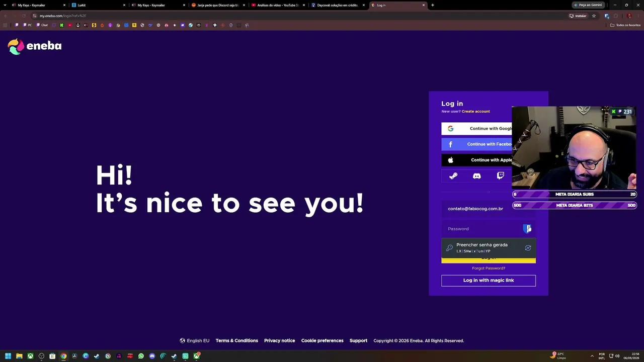Open the Bitwarden extension in toolbar
Screen dimensions: 644x362
point(607,16)
